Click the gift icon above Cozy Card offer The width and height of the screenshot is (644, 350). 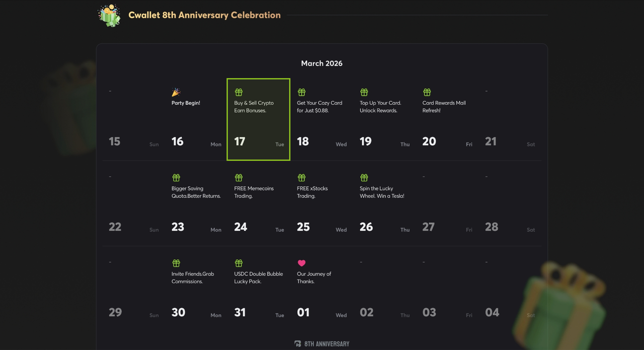pyautogui.click(x=301, y=92)
